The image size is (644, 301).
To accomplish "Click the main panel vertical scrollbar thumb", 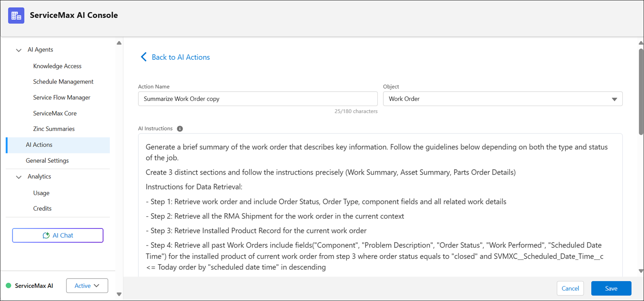I will point(641,92).
